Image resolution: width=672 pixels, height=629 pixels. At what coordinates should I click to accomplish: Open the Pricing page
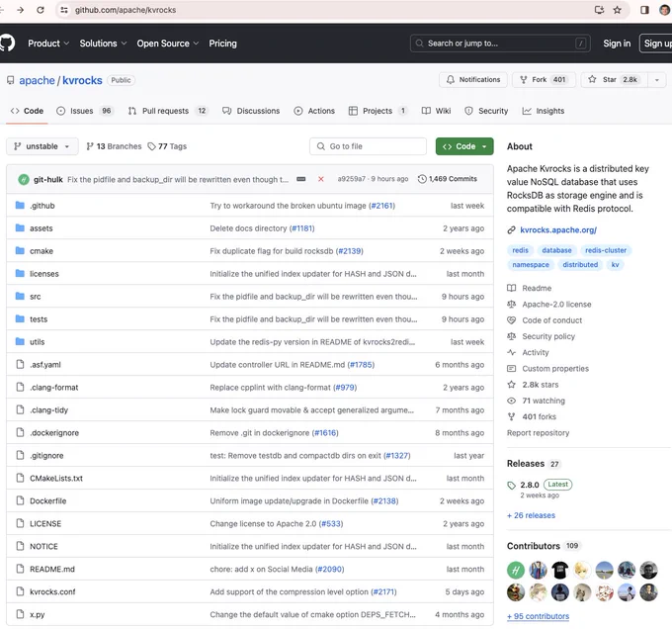(x=222, y=44)
